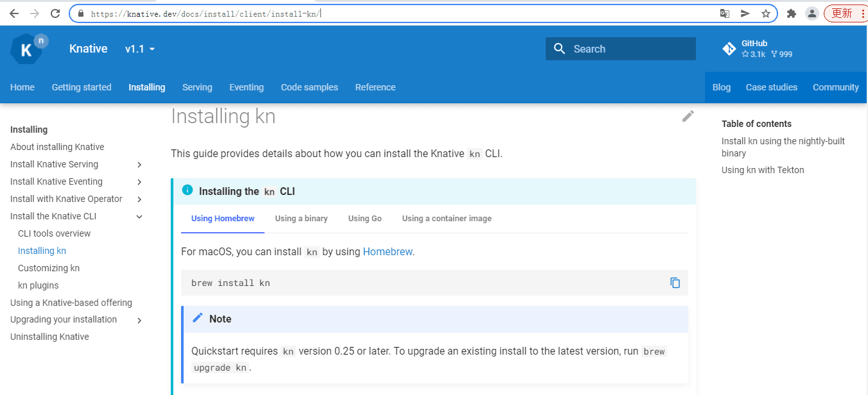868x395 pixels.
Task: Click the red 更新 update button
Action: coord(846,13)
